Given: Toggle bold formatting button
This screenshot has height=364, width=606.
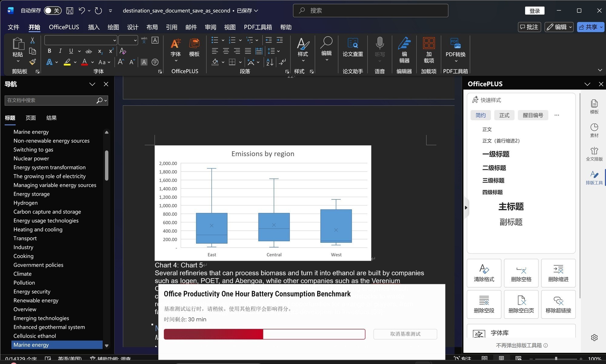Looking at the screenshot, I should [49, 51].
